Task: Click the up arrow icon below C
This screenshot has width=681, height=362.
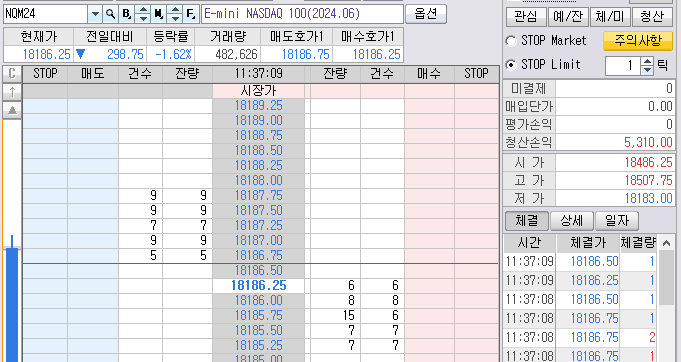Action: [12, 92]
